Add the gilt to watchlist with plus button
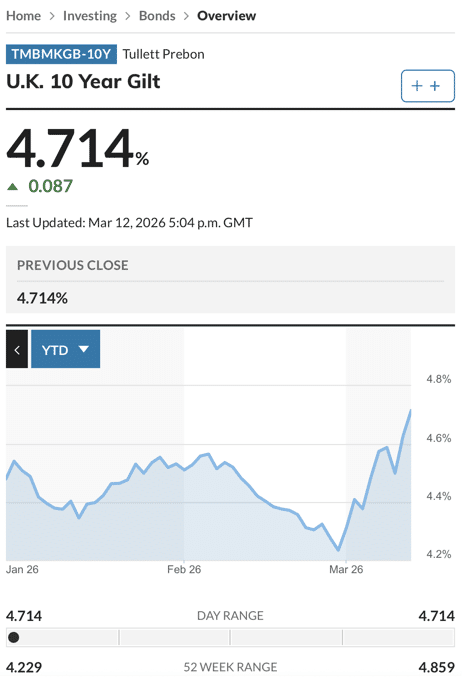462x681 pixels. (x=427, y=86)
